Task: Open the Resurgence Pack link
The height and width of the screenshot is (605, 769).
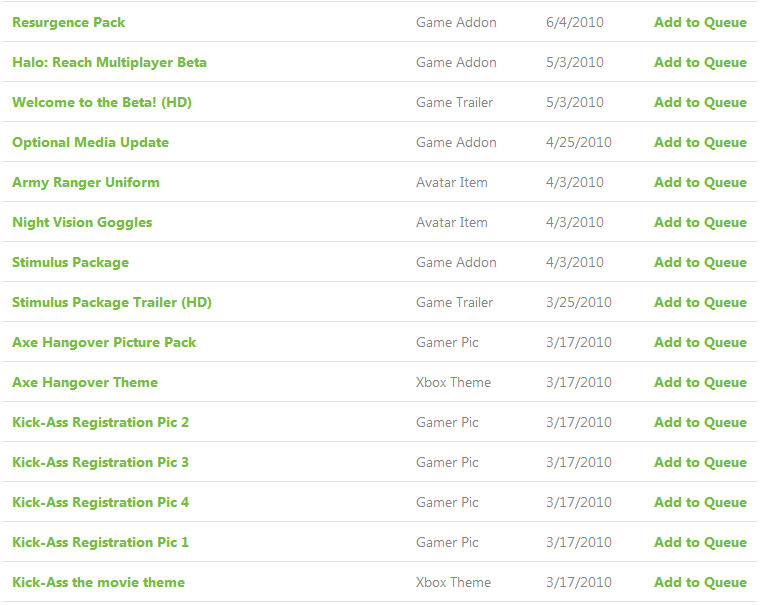Action: (69, 23)
